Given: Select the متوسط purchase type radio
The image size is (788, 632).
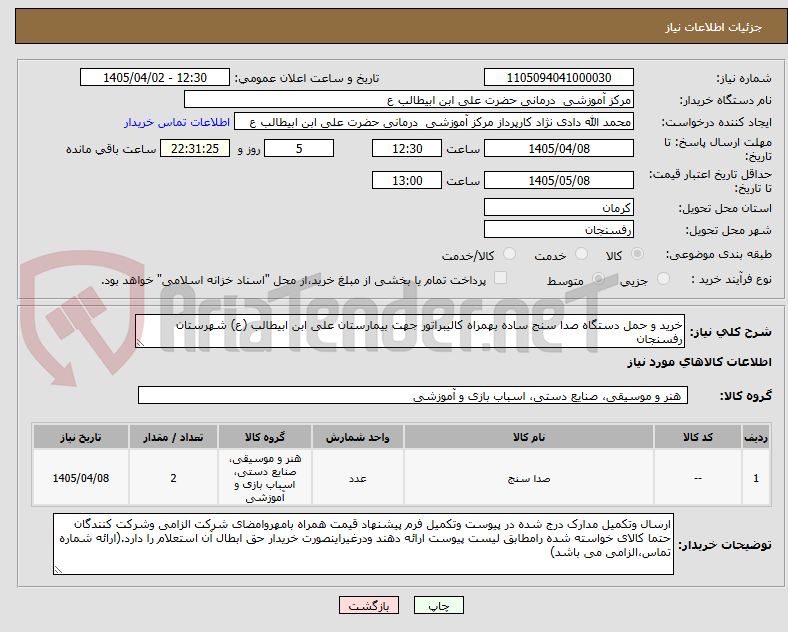Looking at the screenshot, I should pyautogui.click(x=598, y=279).
